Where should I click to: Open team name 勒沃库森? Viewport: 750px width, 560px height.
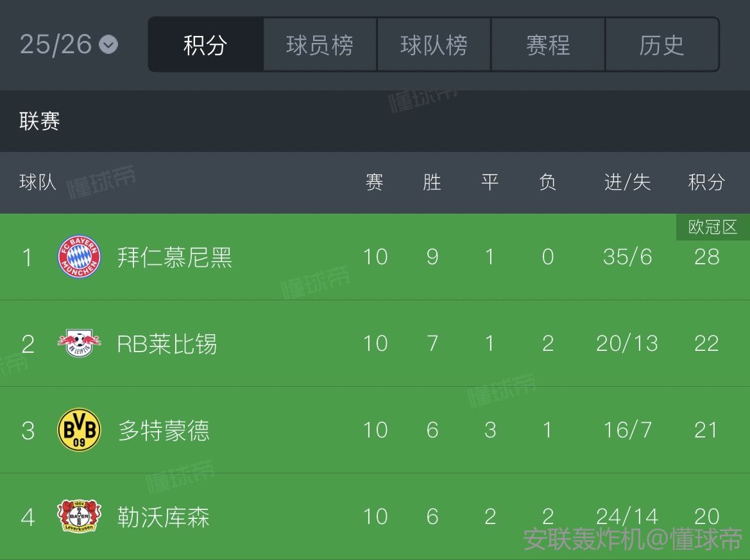164,516
